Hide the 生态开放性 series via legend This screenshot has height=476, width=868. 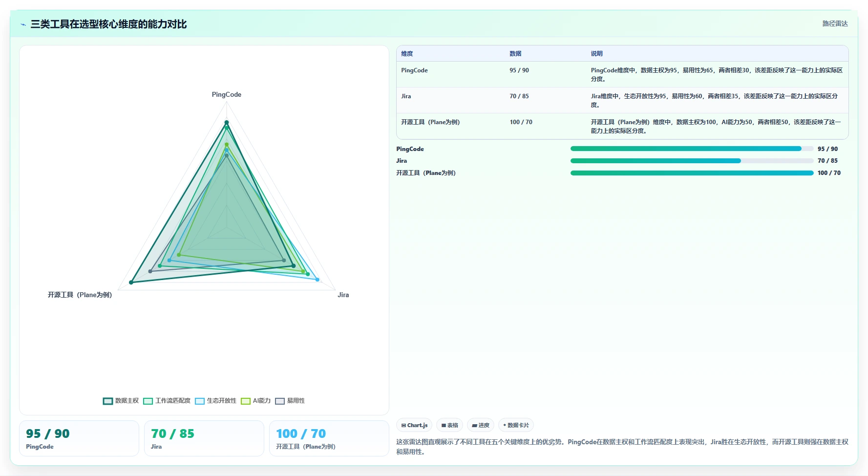click(x=215, y=401)
